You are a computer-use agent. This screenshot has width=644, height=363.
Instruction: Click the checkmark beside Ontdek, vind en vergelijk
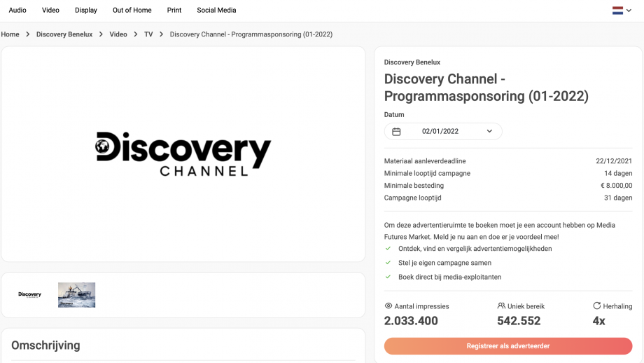[x=388, y=248]
